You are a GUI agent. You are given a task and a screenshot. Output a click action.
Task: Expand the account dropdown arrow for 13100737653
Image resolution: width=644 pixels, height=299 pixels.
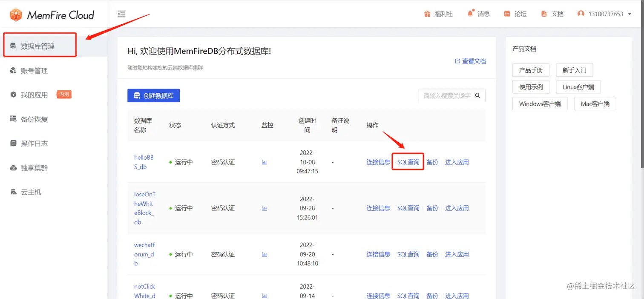630,14
